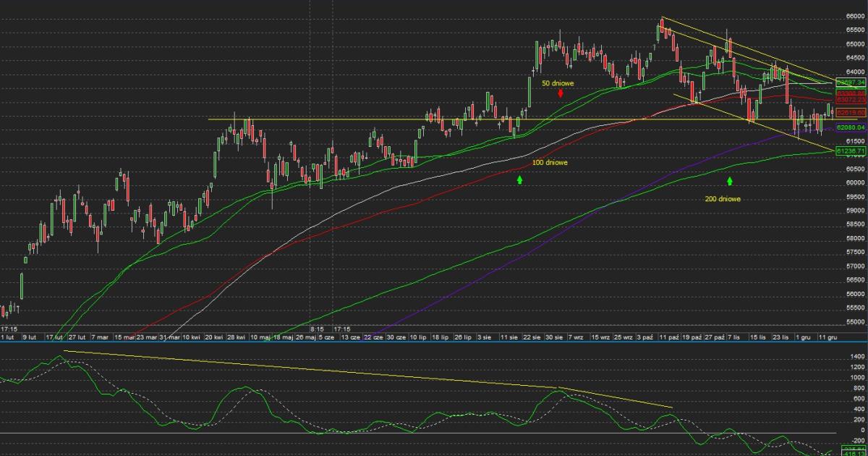The width and height of the screenshot is (868, 456).
Task: Click the '10 kwi' date on time axis
Action: [191, 337]
